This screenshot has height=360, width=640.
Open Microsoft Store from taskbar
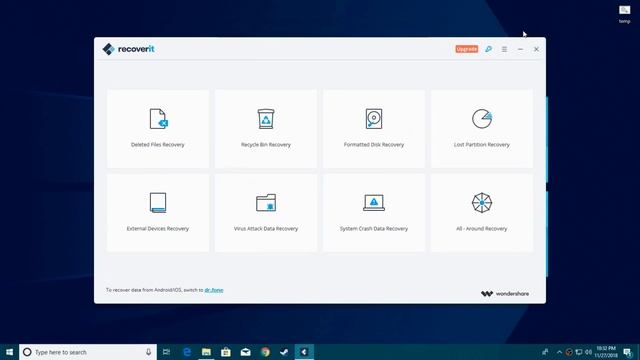click(x=226, y=352)
